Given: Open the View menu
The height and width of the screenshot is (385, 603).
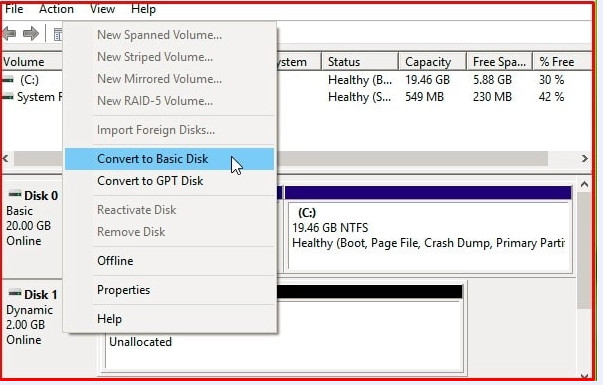Looking at the screenshot, I should coord(102,8).
